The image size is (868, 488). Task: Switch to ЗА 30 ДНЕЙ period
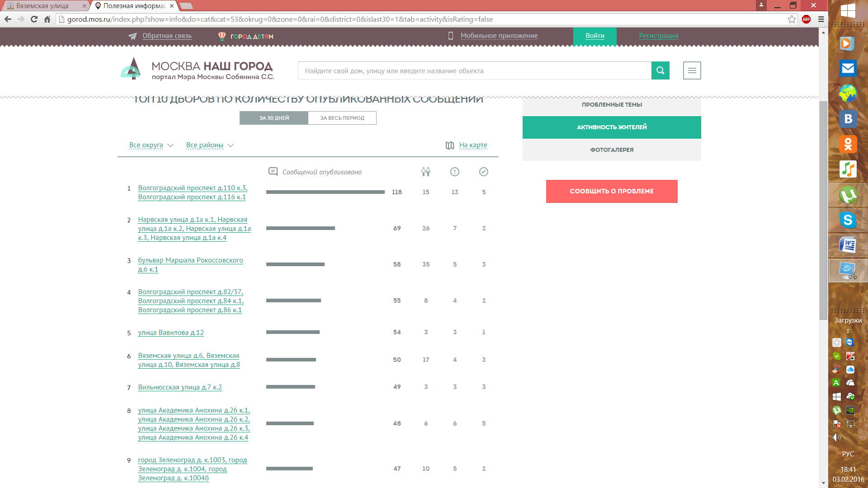(x=274, y=118)
